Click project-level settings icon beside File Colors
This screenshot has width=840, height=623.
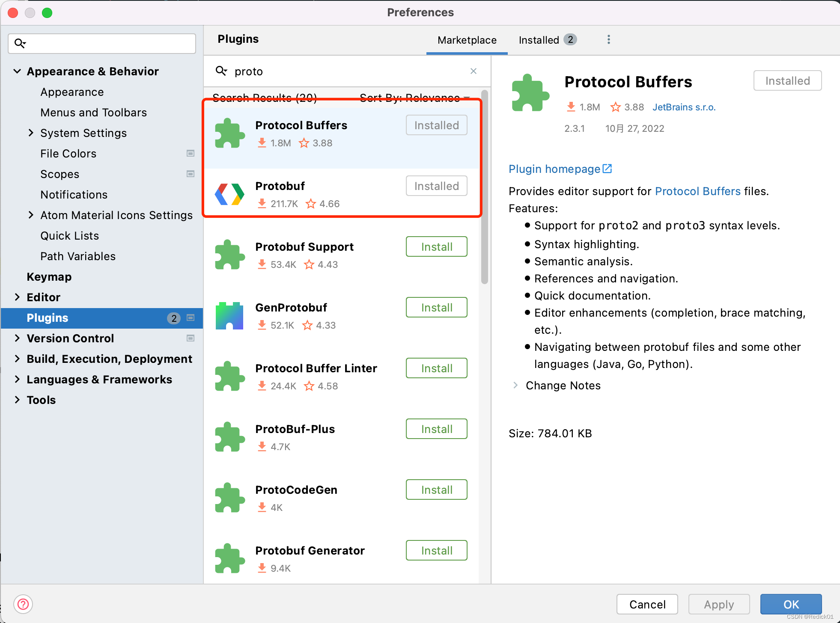click(191, 154)
